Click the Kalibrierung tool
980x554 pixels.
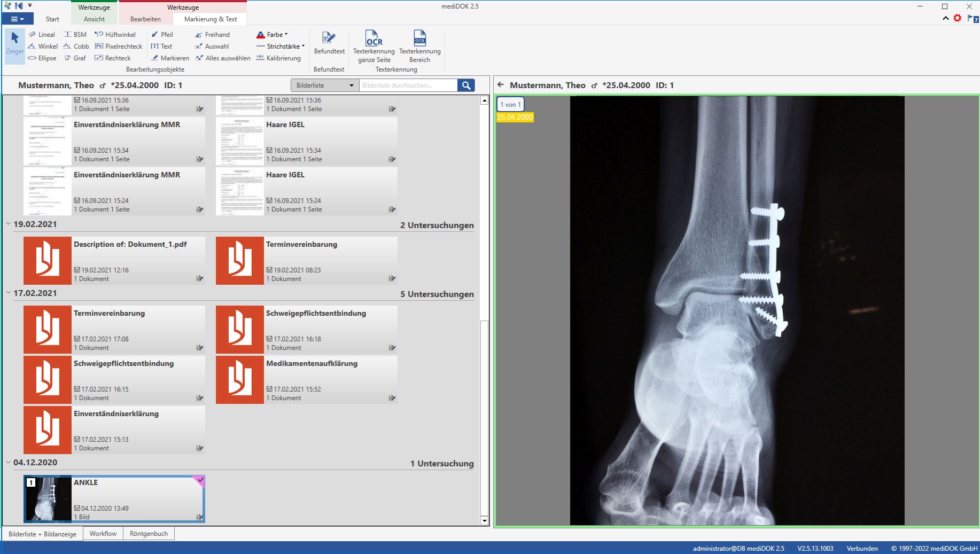pyautogui.click(x=278, y=58)
